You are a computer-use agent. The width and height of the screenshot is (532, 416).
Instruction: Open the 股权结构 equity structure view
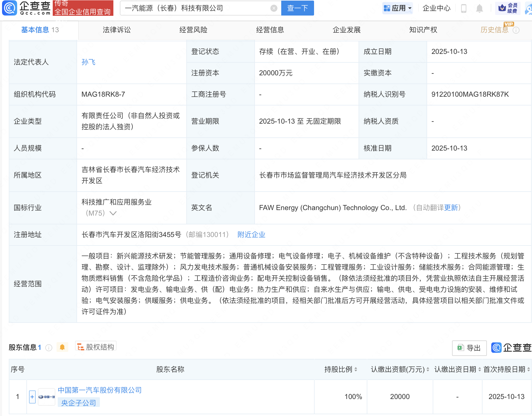[96, 347]
